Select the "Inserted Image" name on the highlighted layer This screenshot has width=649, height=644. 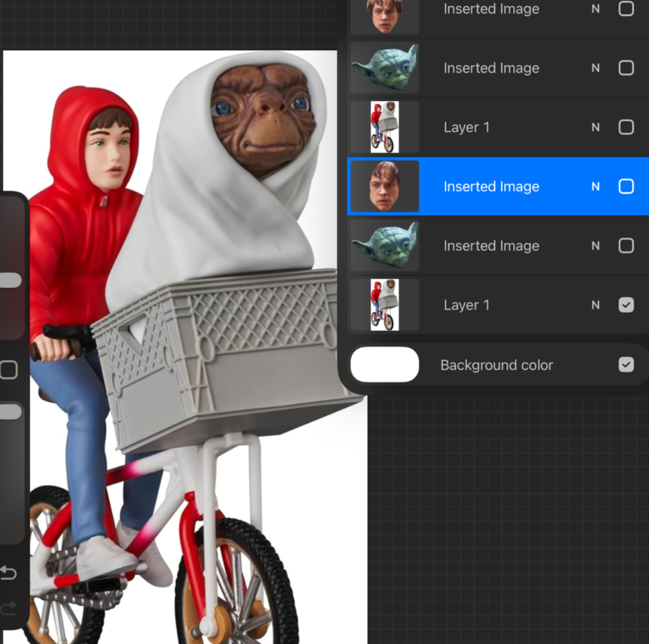click(x=492, y=187)
